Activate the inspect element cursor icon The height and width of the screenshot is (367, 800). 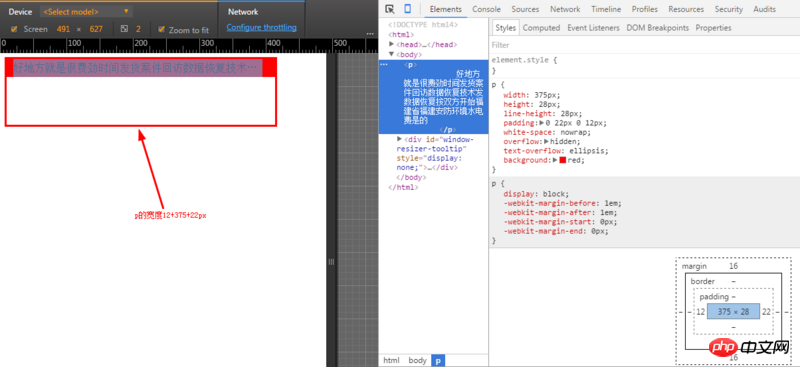point(390,9)
